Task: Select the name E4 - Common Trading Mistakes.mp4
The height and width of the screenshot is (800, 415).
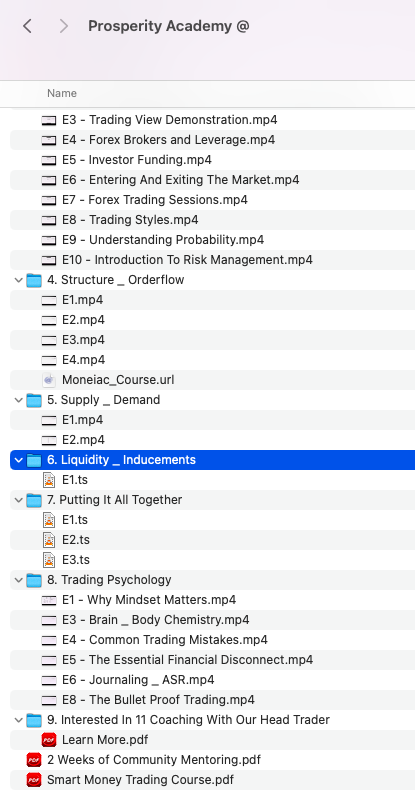Action: tap(165, 640)
